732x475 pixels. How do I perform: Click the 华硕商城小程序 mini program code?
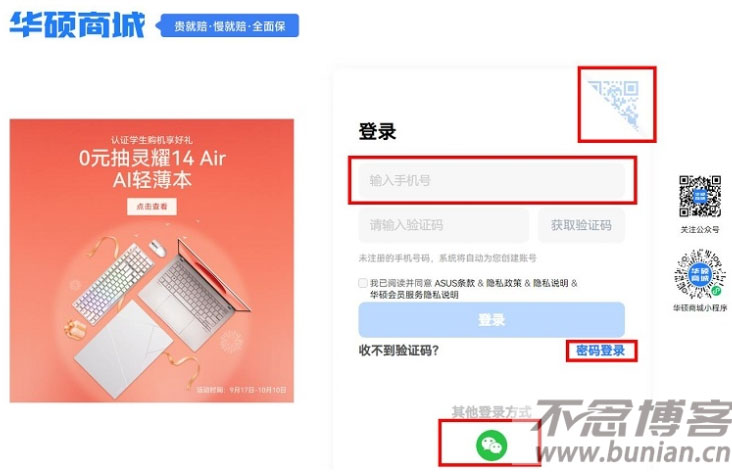tap(699, 275)
